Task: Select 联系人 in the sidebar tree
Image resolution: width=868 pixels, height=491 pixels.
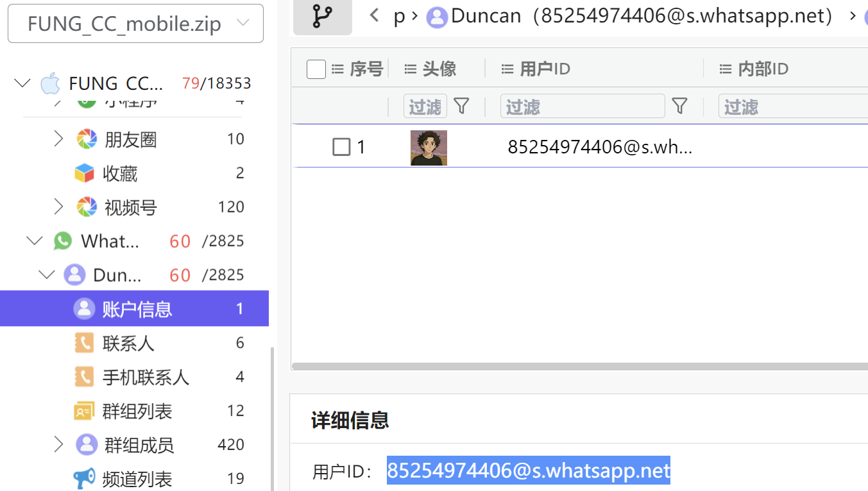Action: (x=128, y=343)
